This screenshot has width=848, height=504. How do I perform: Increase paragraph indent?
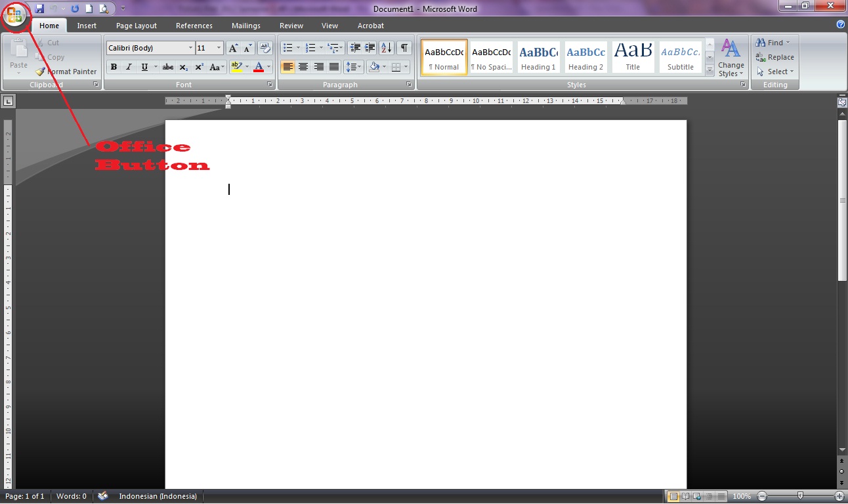pos(370,48)
